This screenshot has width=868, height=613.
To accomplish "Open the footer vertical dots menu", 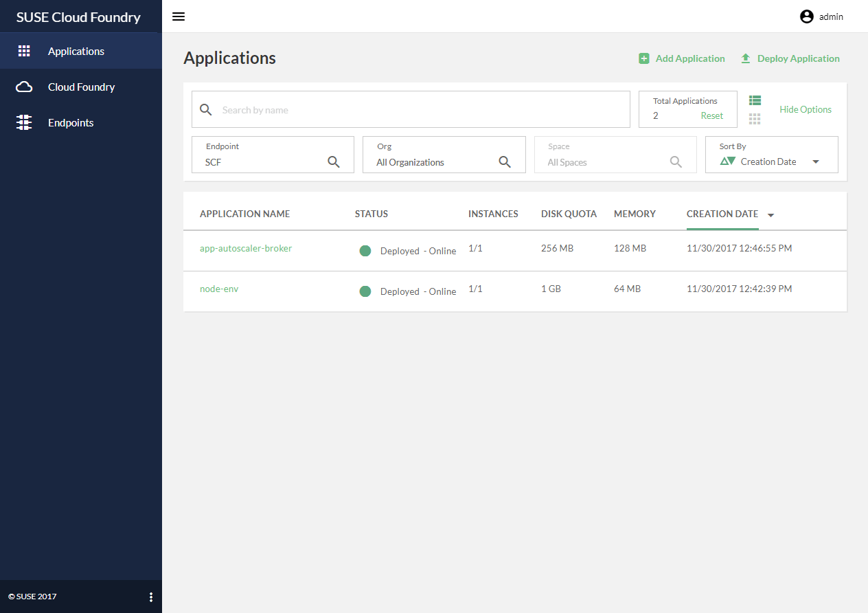I will click(151, 597).
